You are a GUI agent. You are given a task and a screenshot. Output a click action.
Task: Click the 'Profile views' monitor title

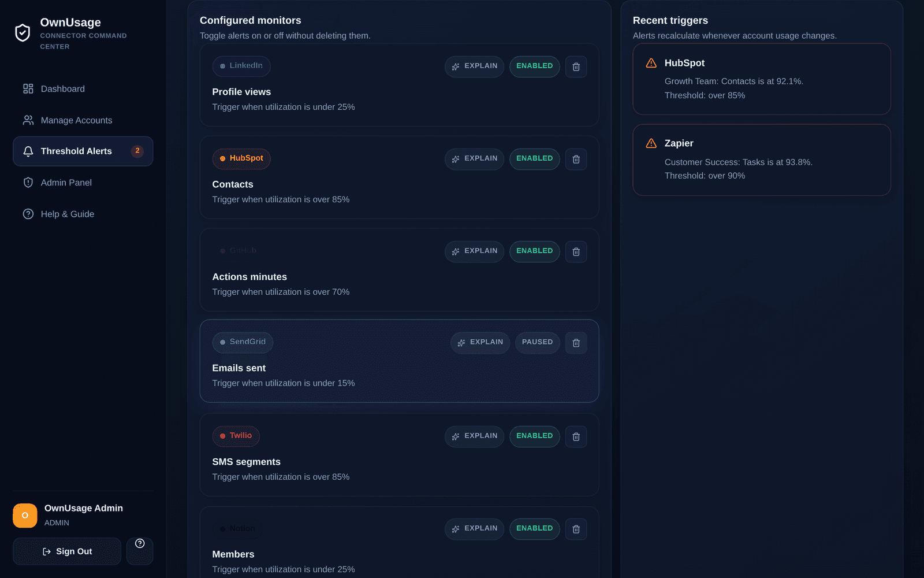(241, 92)
